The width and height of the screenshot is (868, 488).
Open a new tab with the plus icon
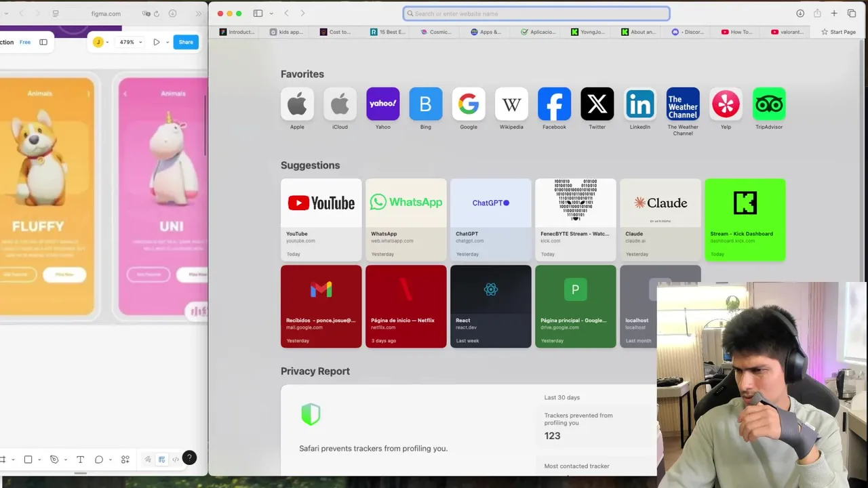coord(834,14)
